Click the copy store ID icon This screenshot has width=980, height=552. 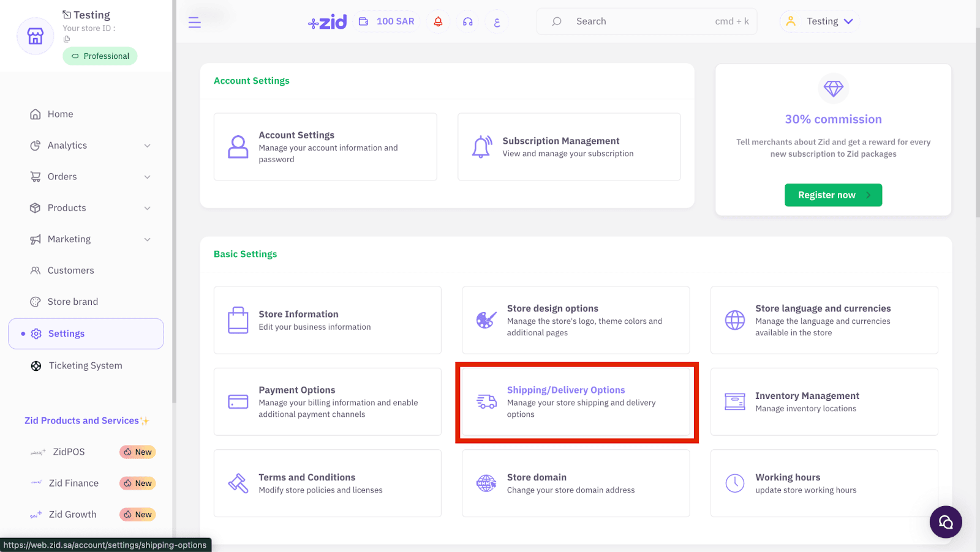pyautogui.click(x=67, y=39)
